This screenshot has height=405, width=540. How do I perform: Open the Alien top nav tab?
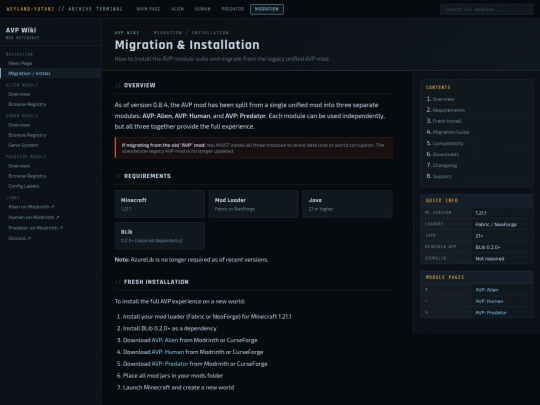click(177, 9)
